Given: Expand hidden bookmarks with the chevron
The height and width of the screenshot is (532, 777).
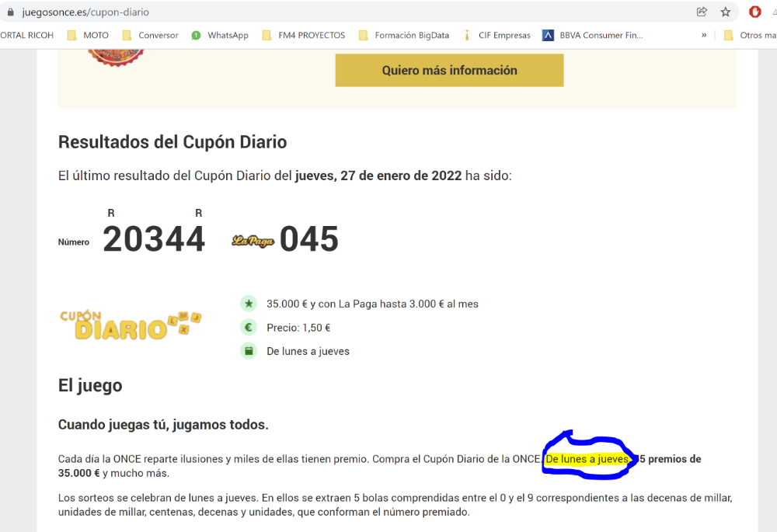Looking at the screenshot, I should pyautogui.click(x=704, y=35).
